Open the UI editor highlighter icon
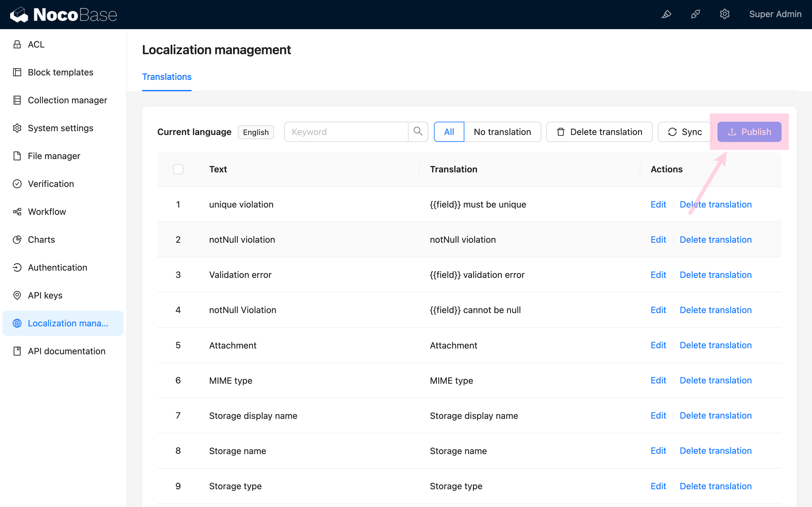 (666, 14)
